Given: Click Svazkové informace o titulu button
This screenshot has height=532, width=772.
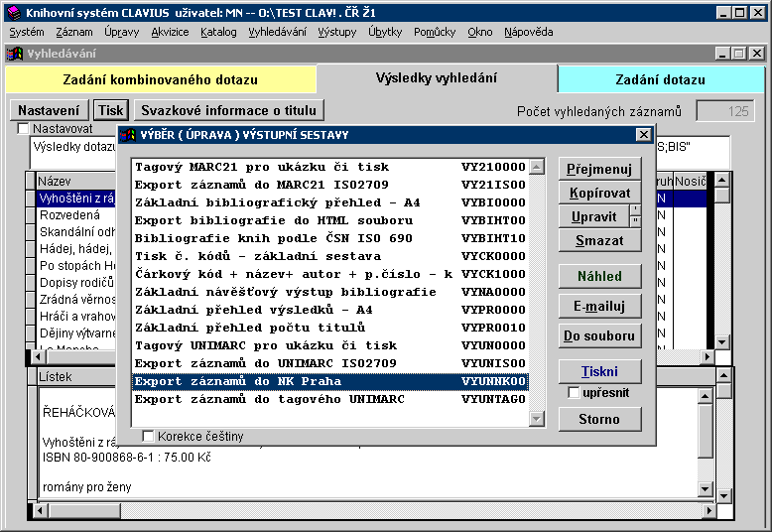Looking at the screenshot, I should [x=229, y=110].
